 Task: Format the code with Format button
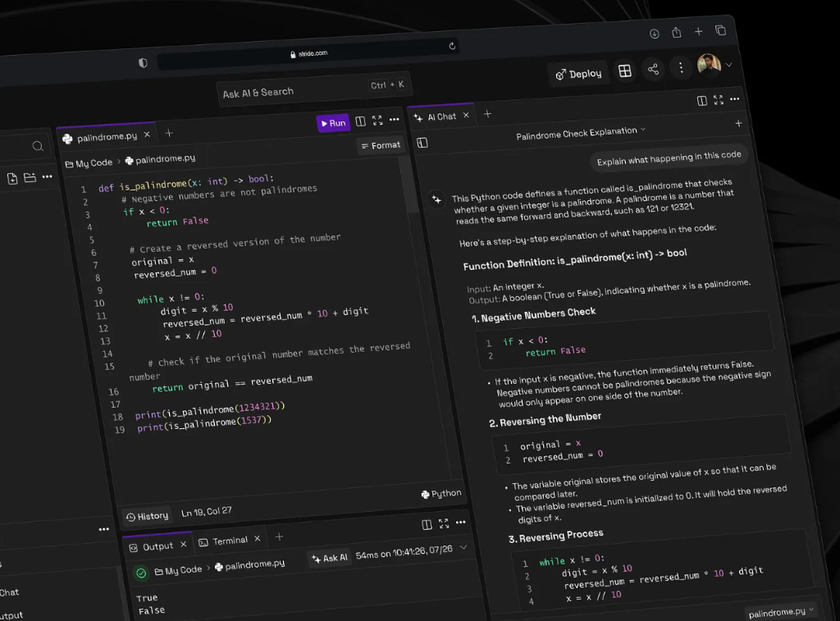pyautogui.click(x=381, y=145)
